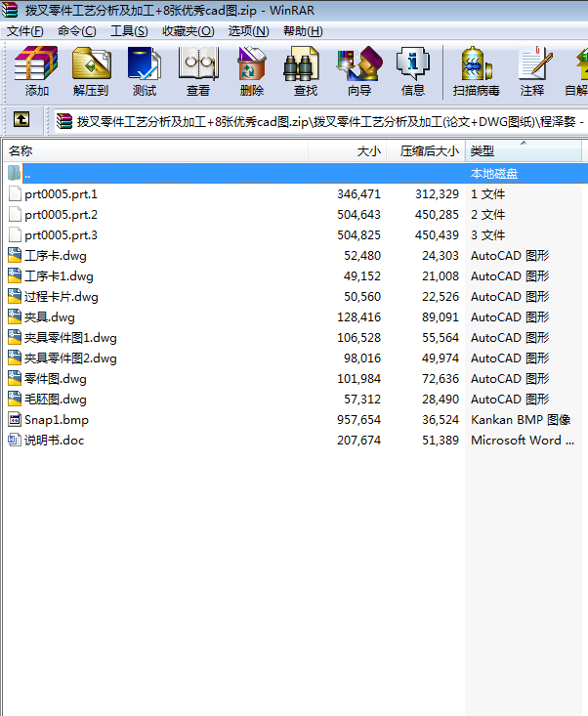Open the File (文件) menu

pyautogui.click(x=25, y=31)
